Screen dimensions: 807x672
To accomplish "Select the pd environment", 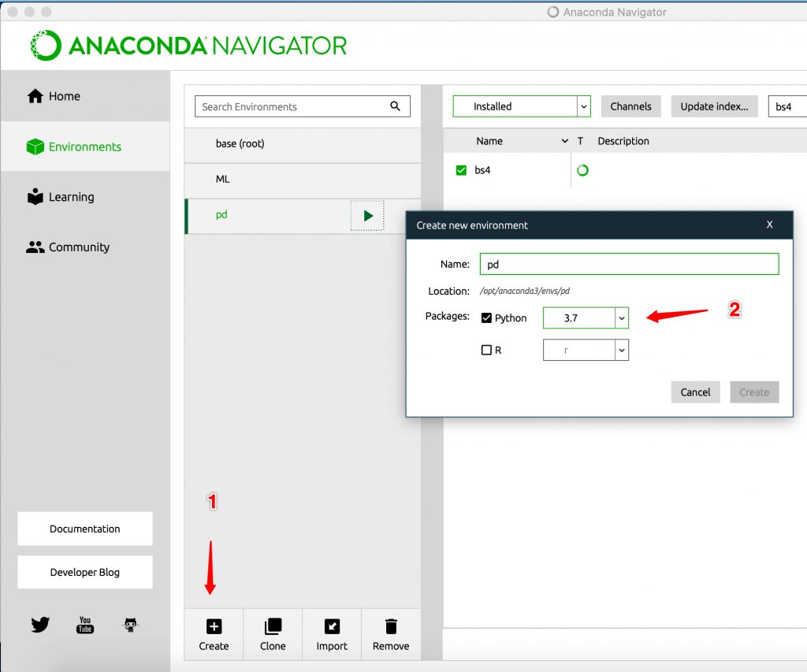I will point(303,217).
